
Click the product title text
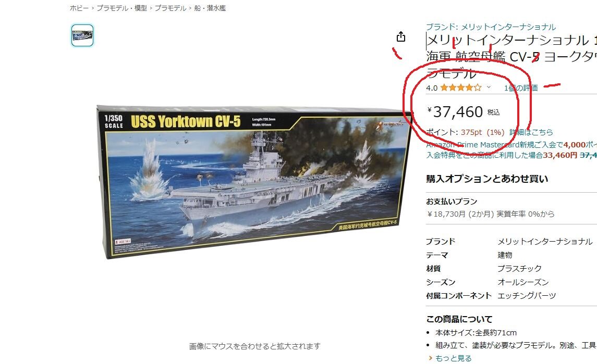click(x=511, y=56)
